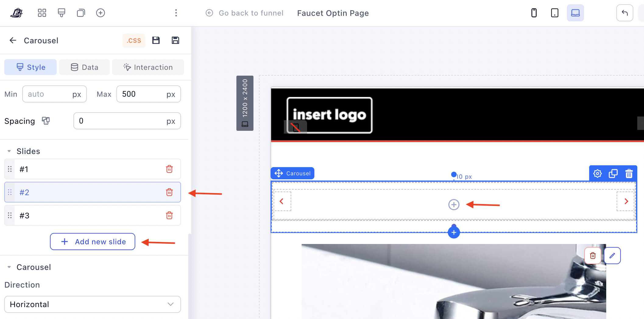Delete slide #2
Viewport: 644px width, 319px height.
pyautogui.click(x=169, y=192)
